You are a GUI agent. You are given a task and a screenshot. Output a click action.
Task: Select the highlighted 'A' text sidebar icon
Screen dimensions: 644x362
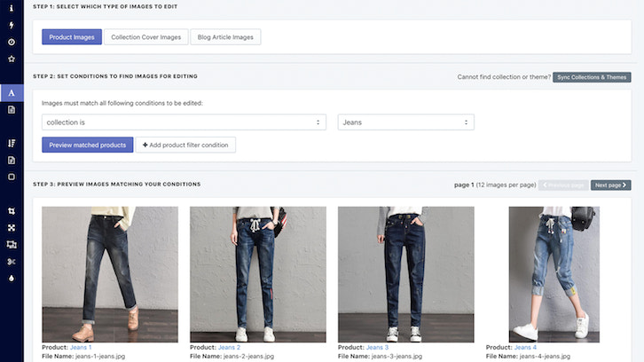pos(12,93)
